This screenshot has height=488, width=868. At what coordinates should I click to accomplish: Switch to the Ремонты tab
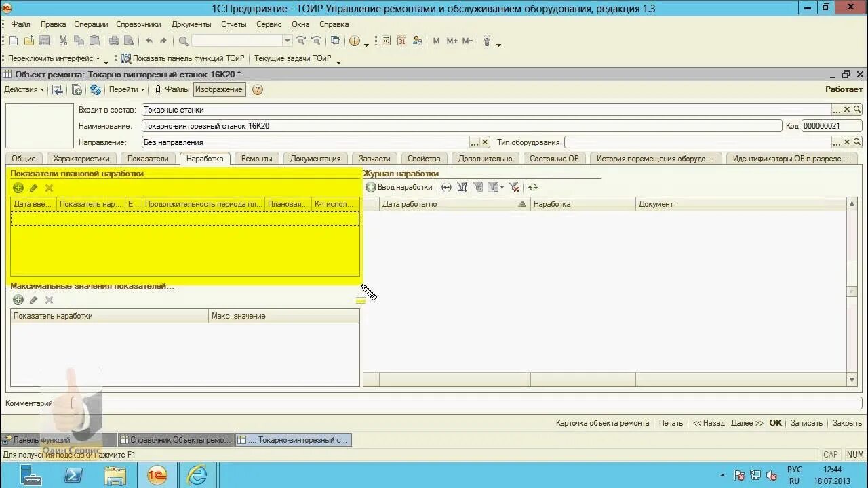[257, 158]
